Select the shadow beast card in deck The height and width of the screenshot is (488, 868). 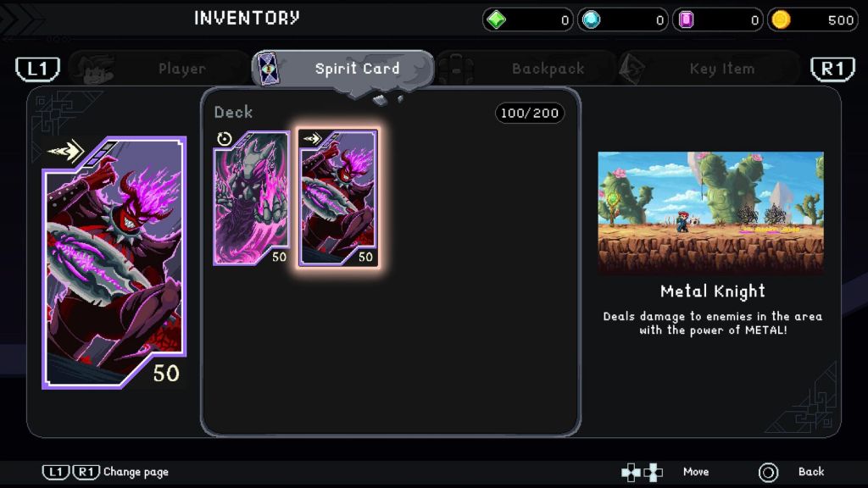(252, 198)
